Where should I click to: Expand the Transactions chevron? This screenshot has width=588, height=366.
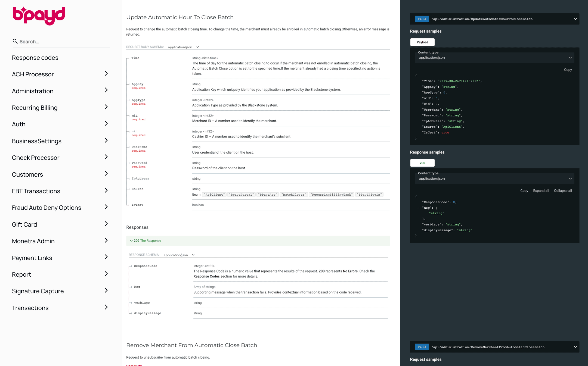coord(106,307)
